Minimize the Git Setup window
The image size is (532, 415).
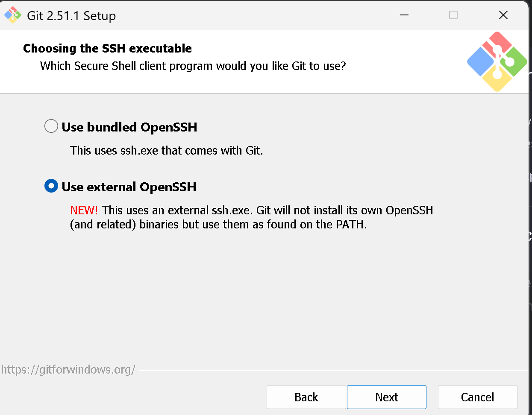pyautogui.click(x=404, y=15)
